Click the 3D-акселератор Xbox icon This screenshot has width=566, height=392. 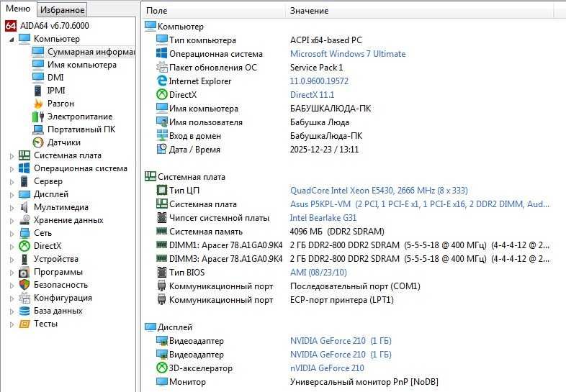point(162,368)
